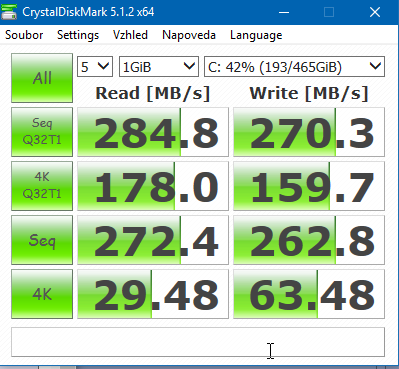Image resolution: width=399 pixels, height=369 pixels.
Task: Start the plain 4K test
Action: [x=42, y=294]
